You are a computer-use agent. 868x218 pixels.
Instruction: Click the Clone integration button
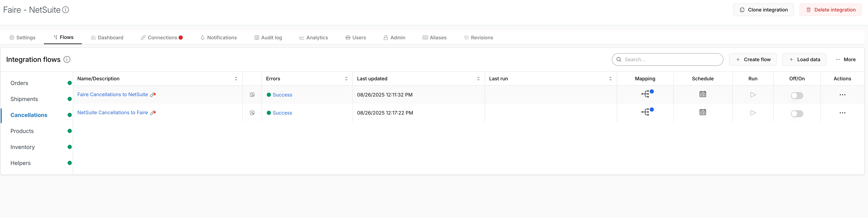point(763,10)
